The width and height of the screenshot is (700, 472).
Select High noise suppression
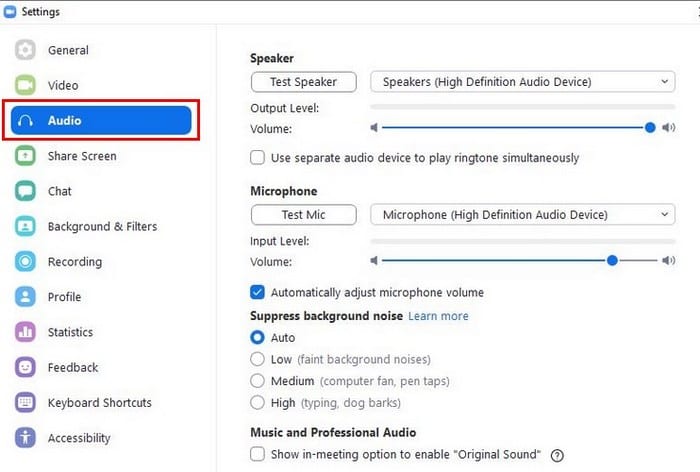click(x=257, y=402)
